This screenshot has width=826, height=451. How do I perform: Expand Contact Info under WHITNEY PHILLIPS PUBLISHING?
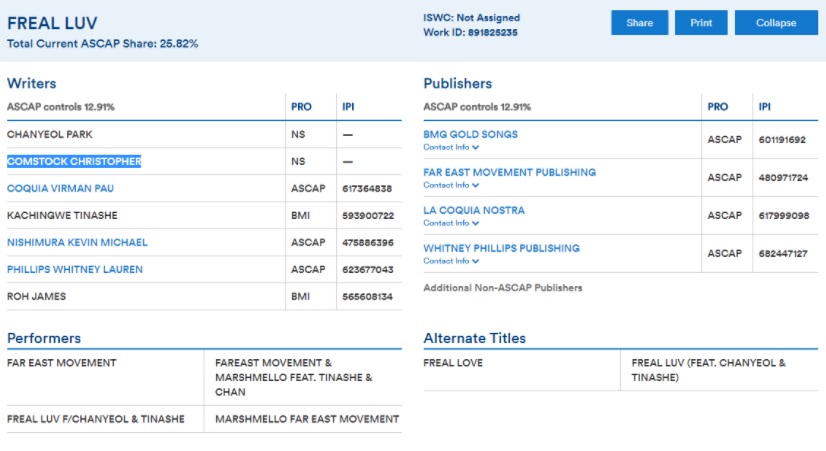(x=451, y=261)
